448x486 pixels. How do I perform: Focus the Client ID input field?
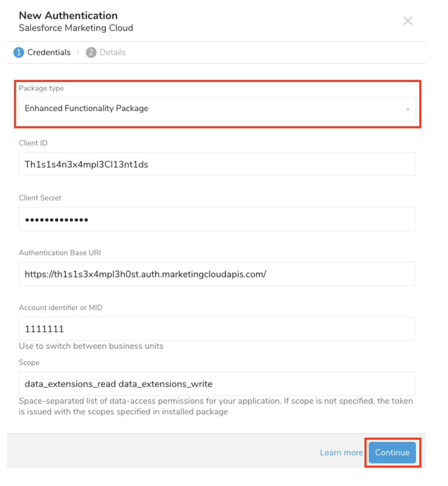217,164
